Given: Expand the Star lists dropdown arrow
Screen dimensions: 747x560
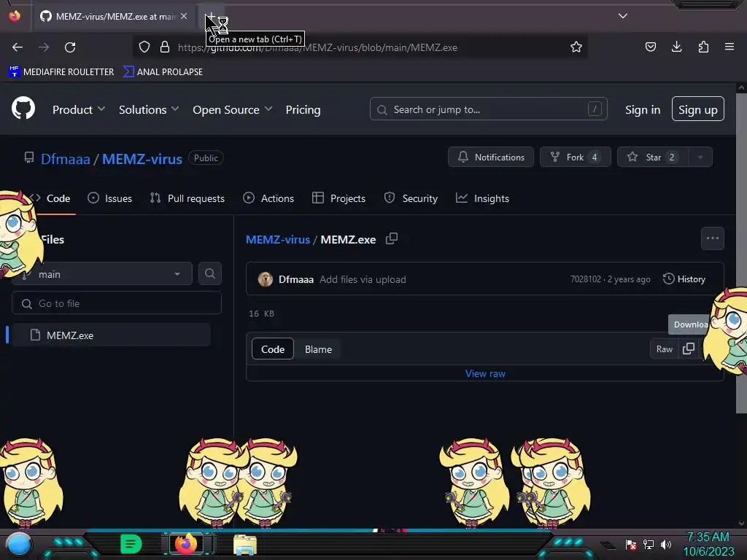Looking at the screenshot, I should (700, 157).
